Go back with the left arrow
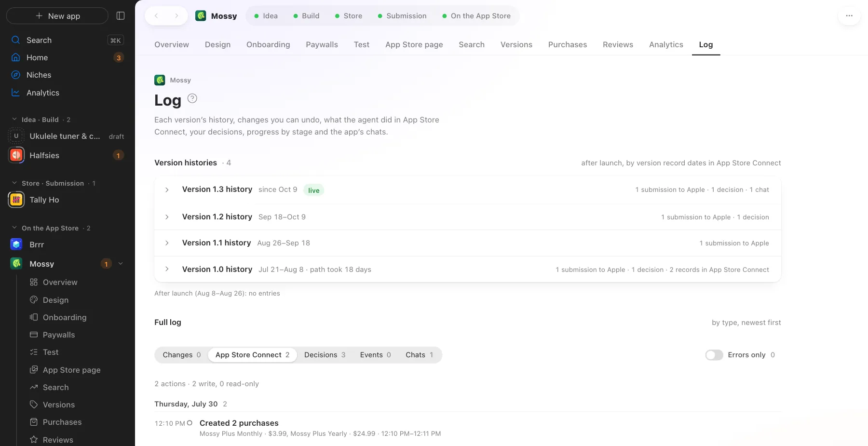 156,16
